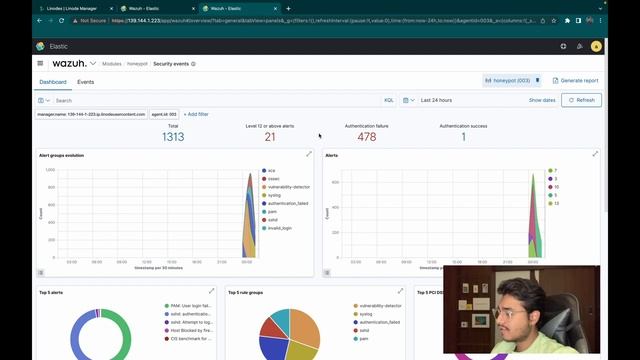Click the Authentication failure value 478

coord(367,137)
